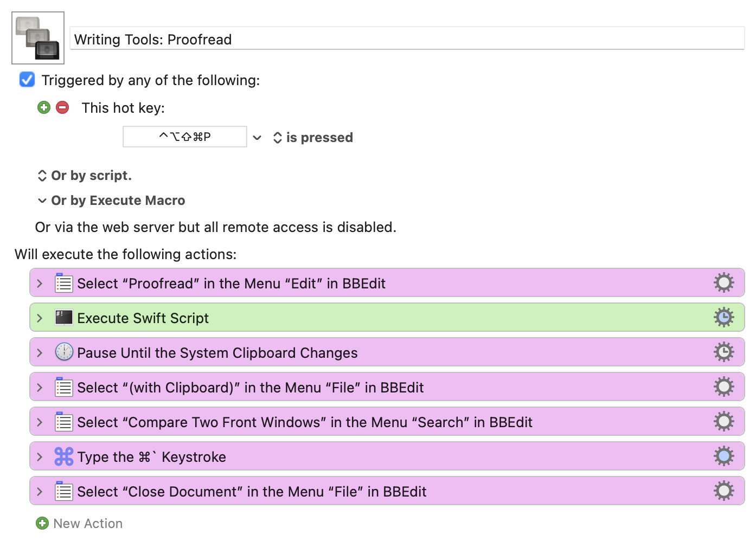
Task: Click the macro name field 'Writing Tools: Proofread'
Action: (407, 39)
